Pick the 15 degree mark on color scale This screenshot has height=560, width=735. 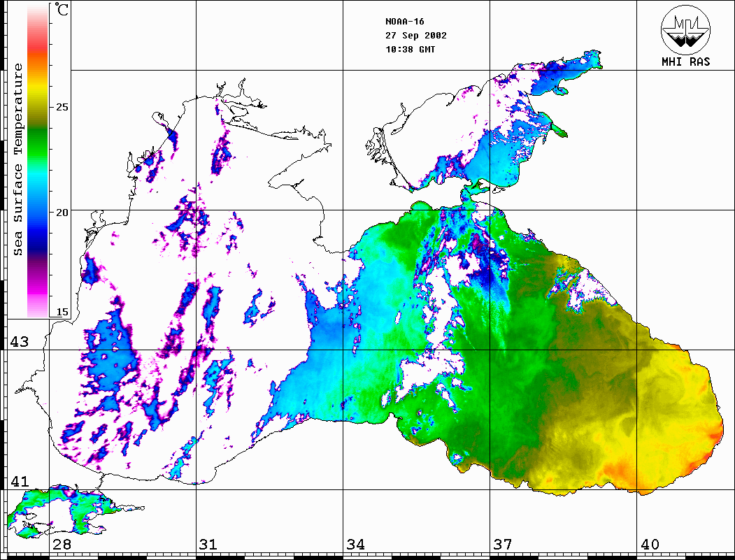tap(62, 312)
